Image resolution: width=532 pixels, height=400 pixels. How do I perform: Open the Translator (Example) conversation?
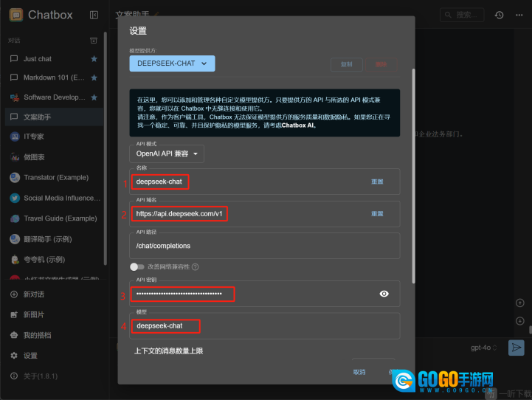[x=55, y=177]
